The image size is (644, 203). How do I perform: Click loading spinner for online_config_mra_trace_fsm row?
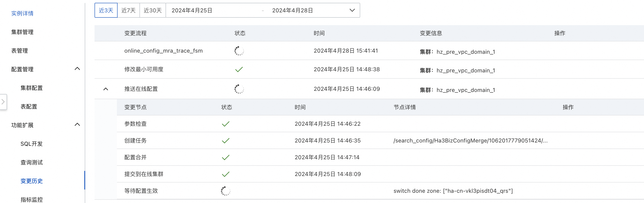click(239, 51)
